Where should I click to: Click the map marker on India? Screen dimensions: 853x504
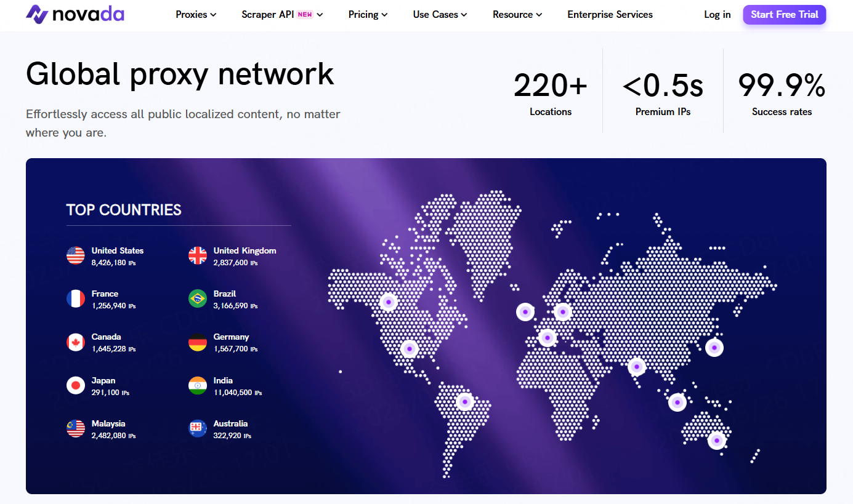(x=637, y=367)
